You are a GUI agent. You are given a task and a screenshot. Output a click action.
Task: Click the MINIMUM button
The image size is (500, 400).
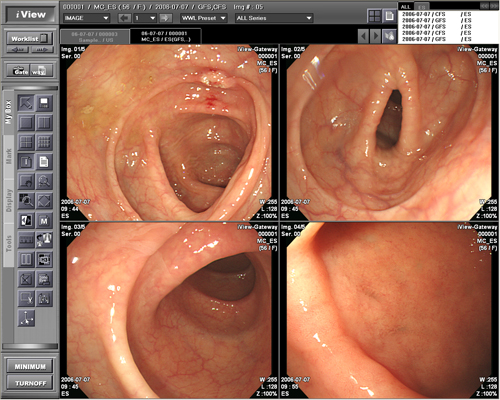pos(30,366)
